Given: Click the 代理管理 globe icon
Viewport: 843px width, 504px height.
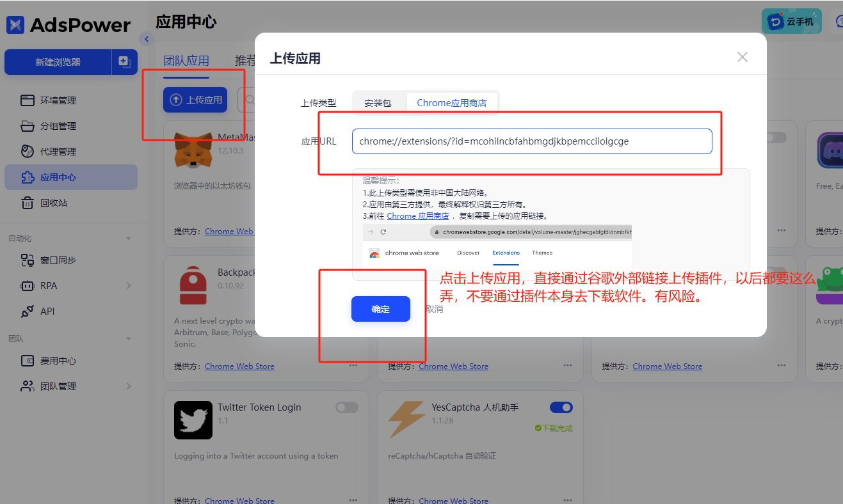Looking at the screenshot, I should point(27,152).
